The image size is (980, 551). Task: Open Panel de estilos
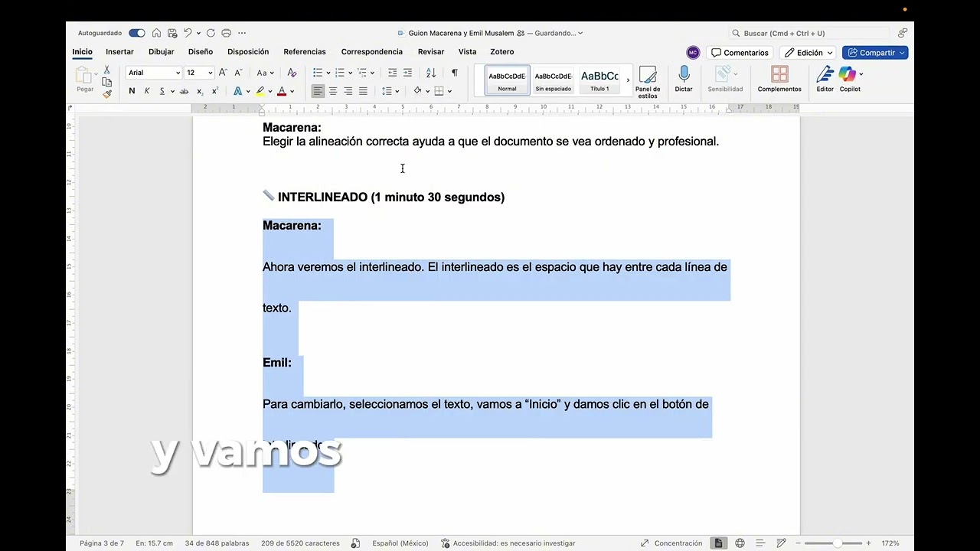pos(648,82)
